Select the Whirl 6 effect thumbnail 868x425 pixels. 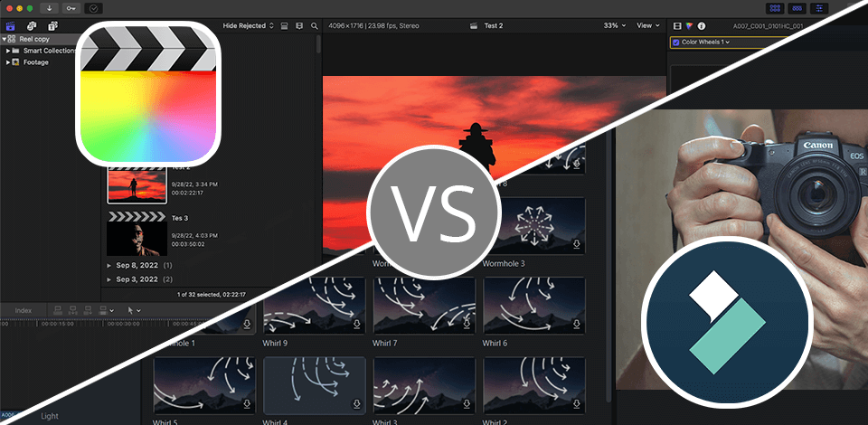tap(534, 306)
